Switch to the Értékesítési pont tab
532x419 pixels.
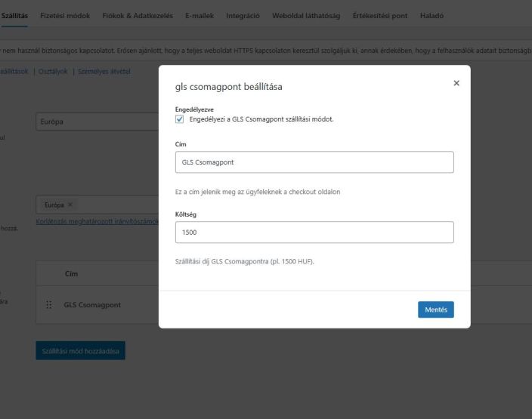[x=380, y=16]
